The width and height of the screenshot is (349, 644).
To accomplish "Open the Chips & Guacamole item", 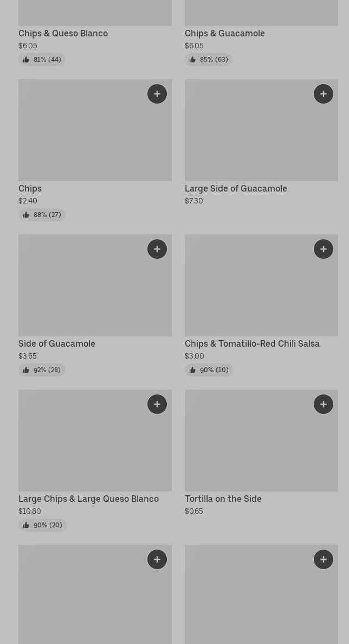I will tap(224, 34).
